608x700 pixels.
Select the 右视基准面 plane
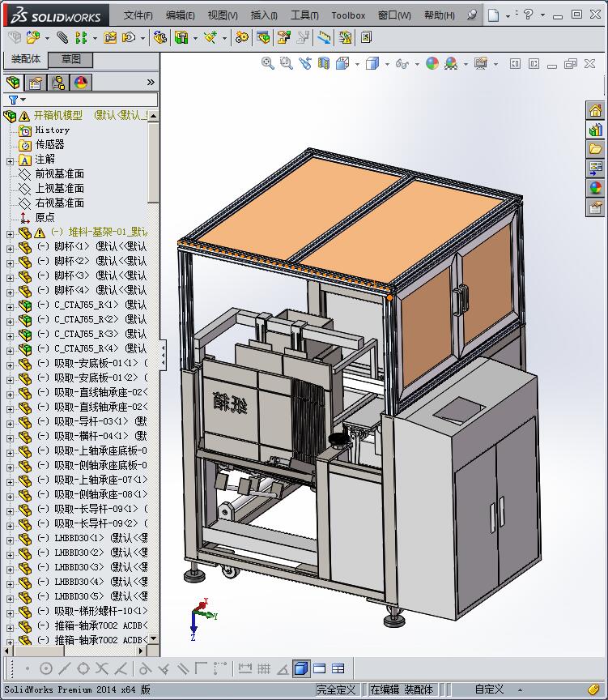[x=60, y=203]
